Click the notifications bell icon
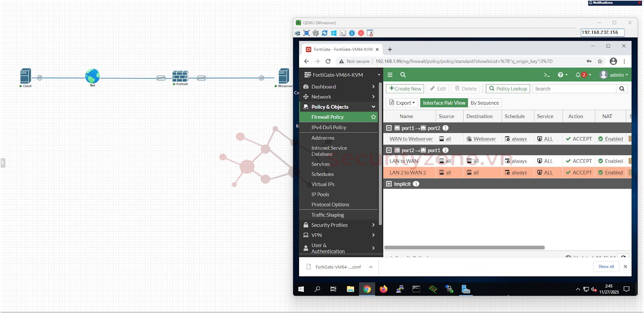This screenshot has height=313, width=644. [x=578, y=75]
